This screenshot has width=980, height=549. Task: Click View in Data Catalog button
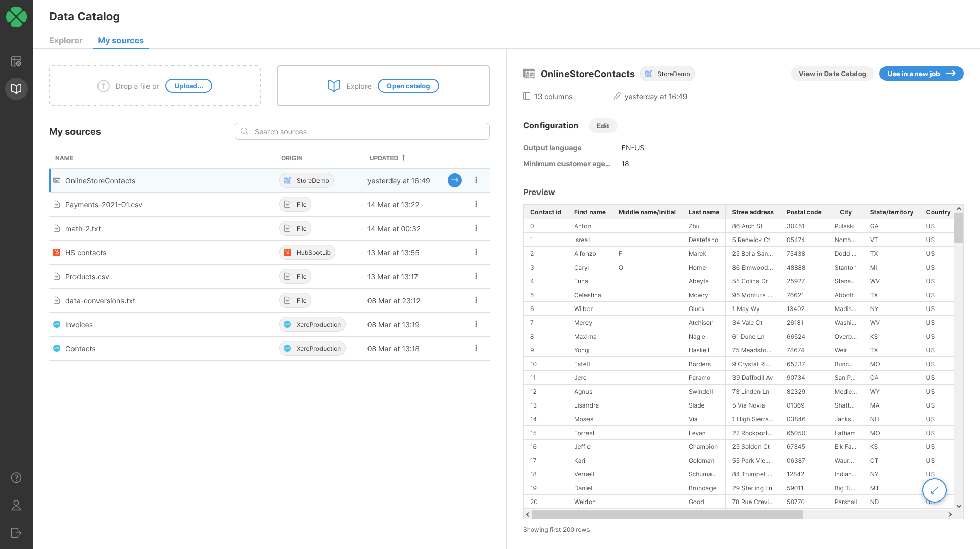pyautogui.click(x=832, y=74)
